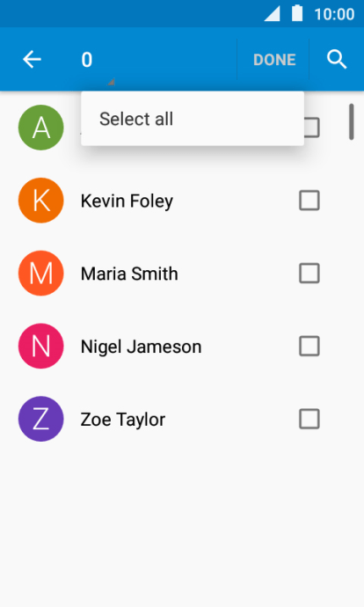Tap the pink N avatar for Nigel Jameson
364x607 pixels.
41,346
